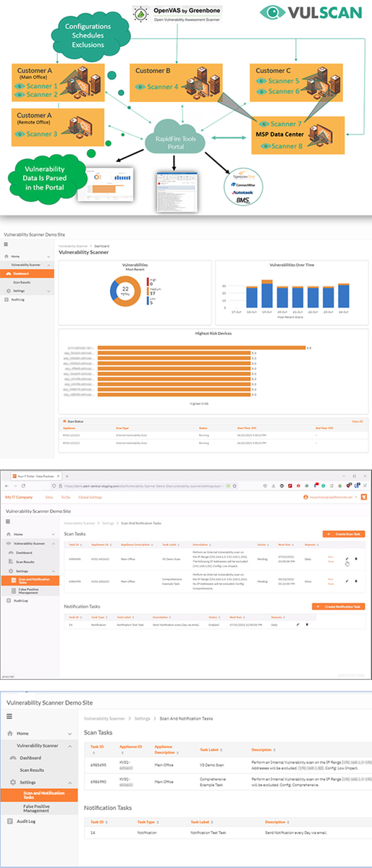
Task: Delete scan task 6986990 in browser window
Action: pyautogui.click(x=356, y=581)
